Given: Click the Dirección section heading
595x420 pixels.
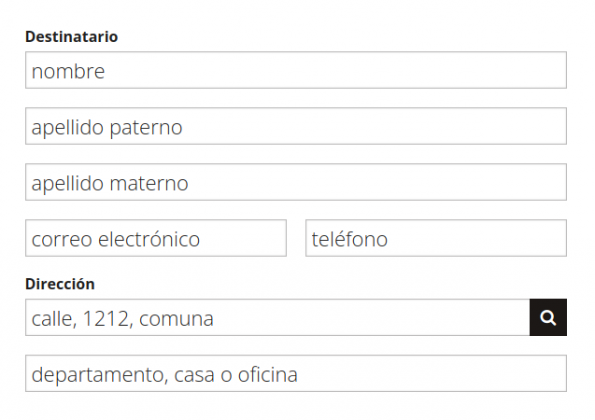Looking at the screenshot, I should point(60,284).
